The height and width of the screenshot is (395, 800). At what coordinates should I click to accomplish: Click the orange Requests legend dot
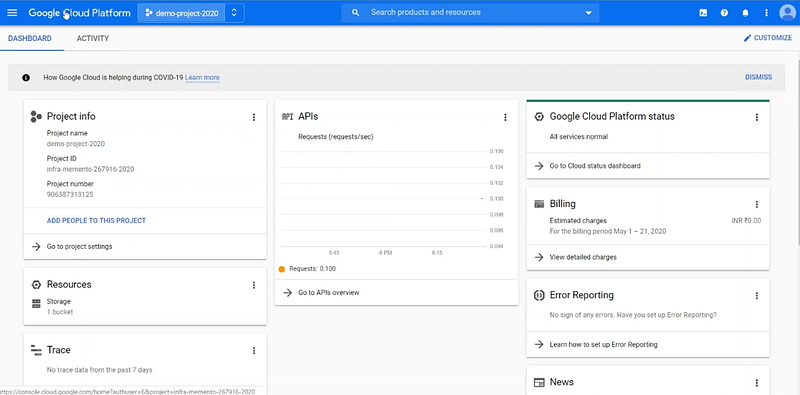tap(282, 269)
